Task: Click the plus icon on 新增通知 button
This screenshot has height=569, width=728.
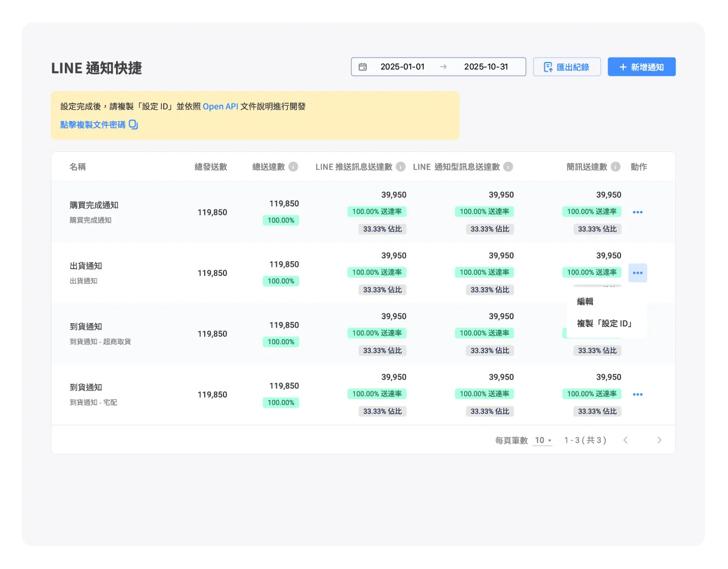Action: click(x=623, y=67)
